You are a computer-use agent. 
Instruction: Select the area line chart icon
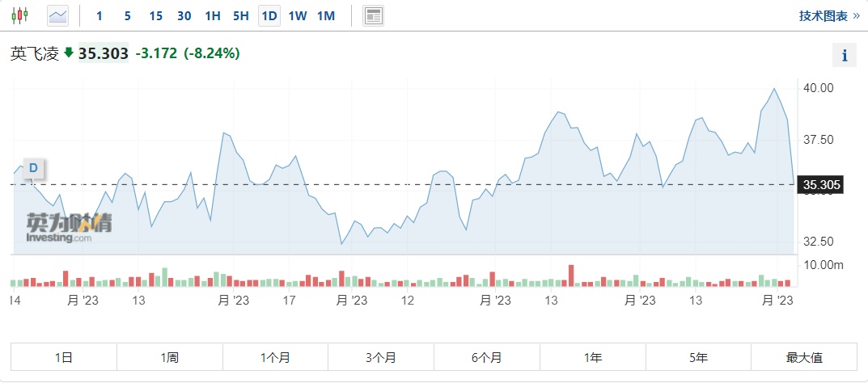tap(58, 15)
